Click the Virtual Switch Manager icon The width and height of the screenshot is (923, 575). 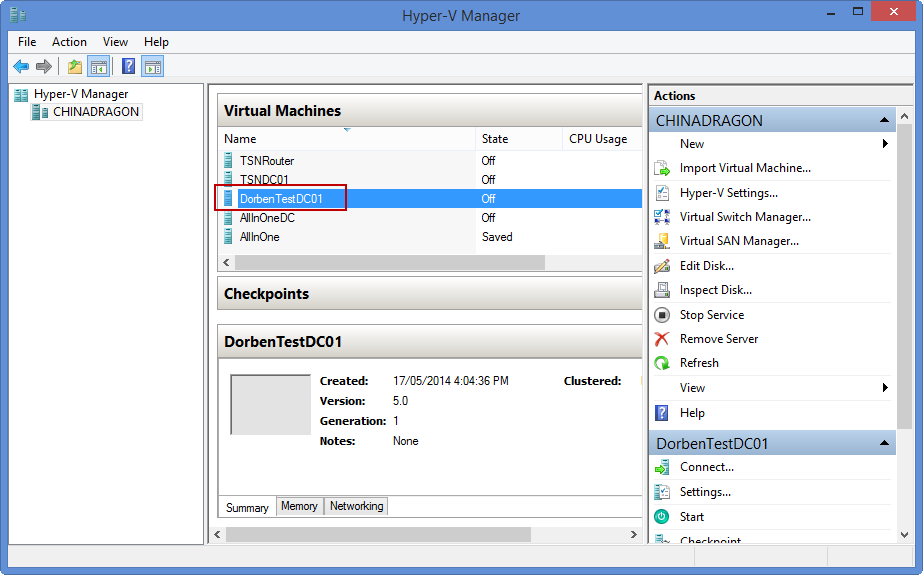point(662,217)
